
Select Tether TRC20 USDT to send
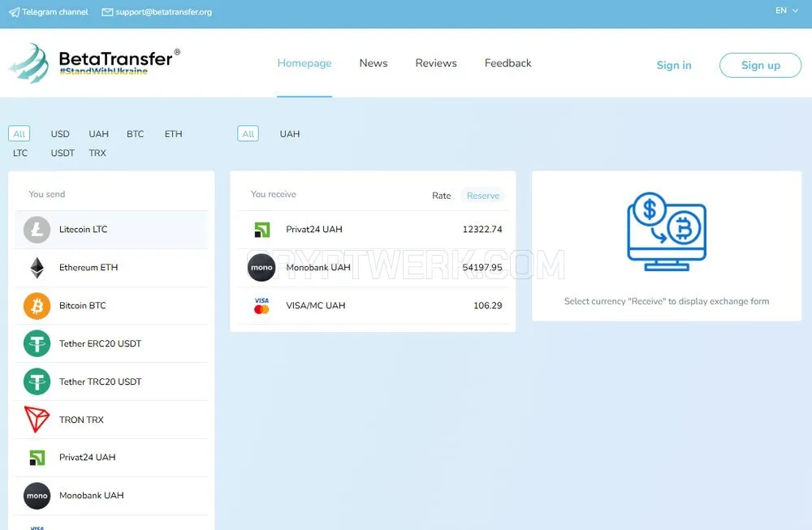tap(111, 381)
